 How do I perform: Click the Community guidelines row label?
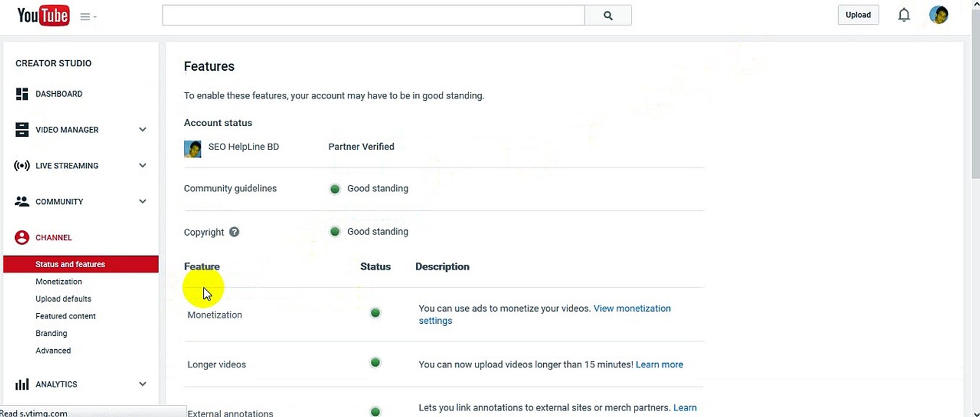pyautogui.click(x=230, y=188)
